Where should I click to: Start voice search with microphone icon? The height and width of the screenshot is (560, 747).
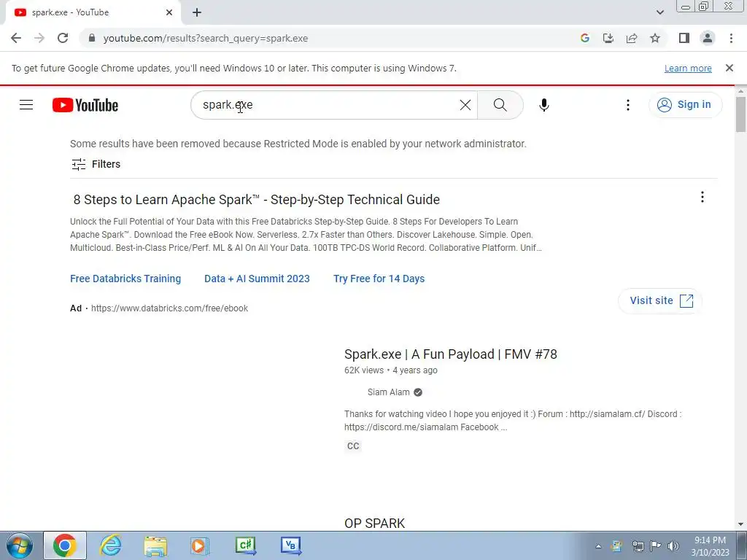[544, 105]
